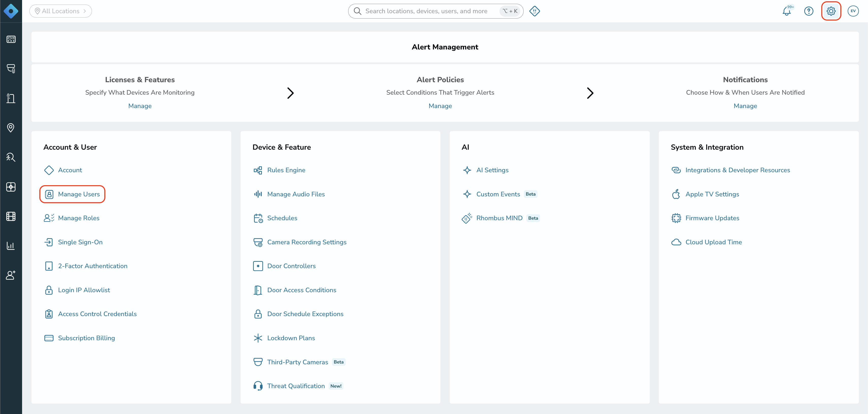The image size is (868, 414).
Task: Open the EV user avatar menu
Action: point(853,11)
